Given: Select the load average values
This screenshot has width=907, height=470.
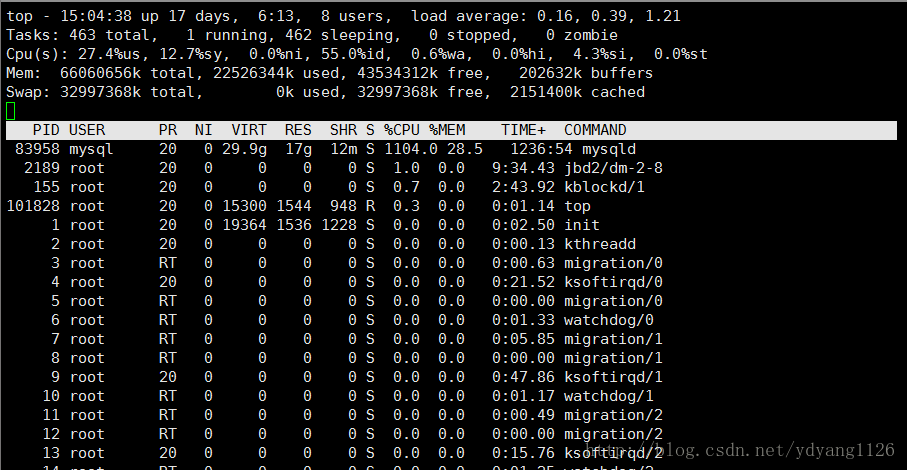Looking at the screenshot, I should click(609, 16).
